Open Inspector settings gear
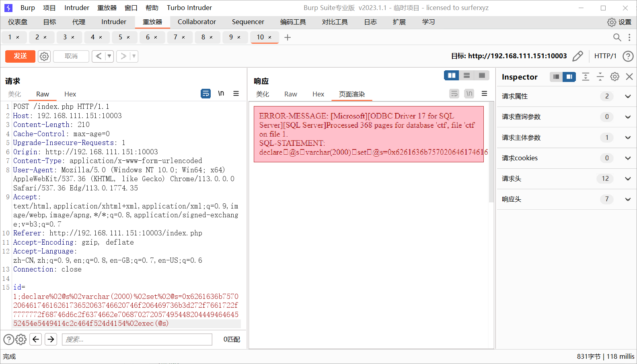The height and width of the screenshot is (364, 637). pyautogui.click(x=614, y=77)
